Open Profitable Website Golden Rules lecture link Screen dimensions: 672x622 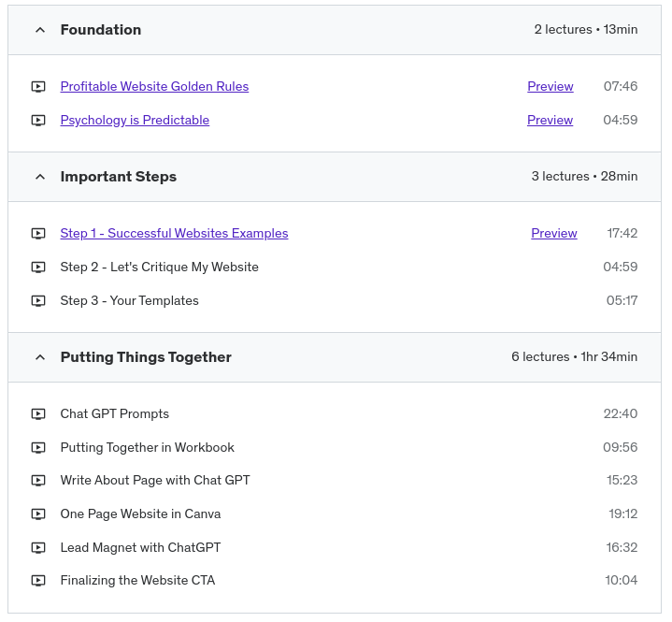click(154, 87)
